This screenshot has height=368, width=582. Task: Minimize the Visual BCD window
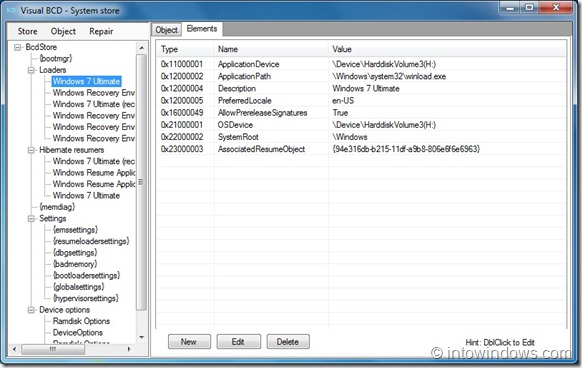coord(510,7)
